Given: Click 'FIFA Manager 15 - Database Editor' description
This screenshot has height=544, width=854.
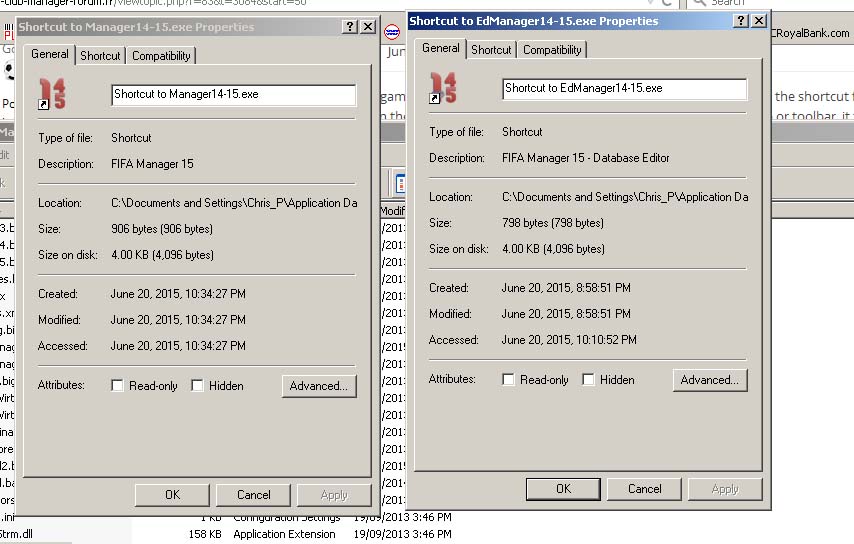Looking at the screenshot, I should pos(585,158).
